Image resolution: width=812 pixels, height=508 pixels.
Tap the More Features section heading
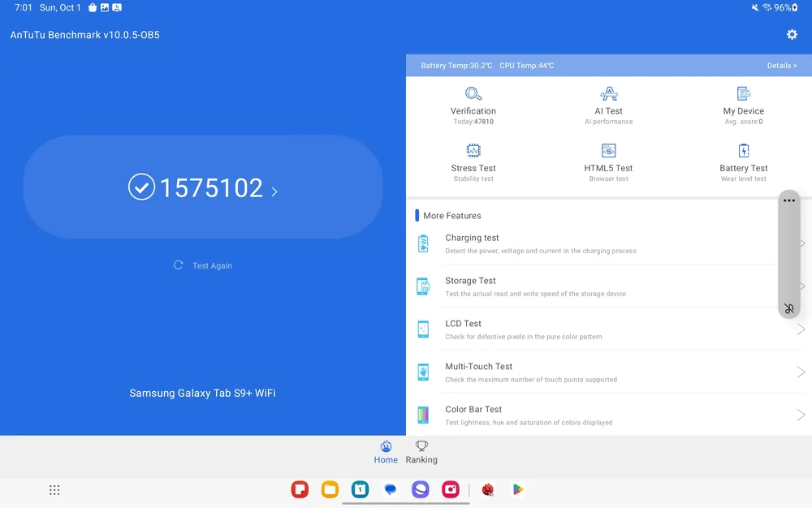[452, 216]
